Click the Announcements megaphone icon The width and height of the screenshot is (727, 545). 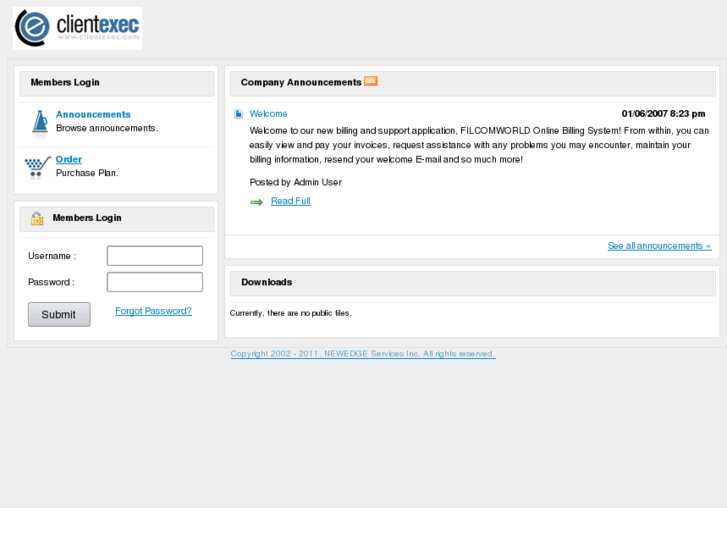pos(40,124)
